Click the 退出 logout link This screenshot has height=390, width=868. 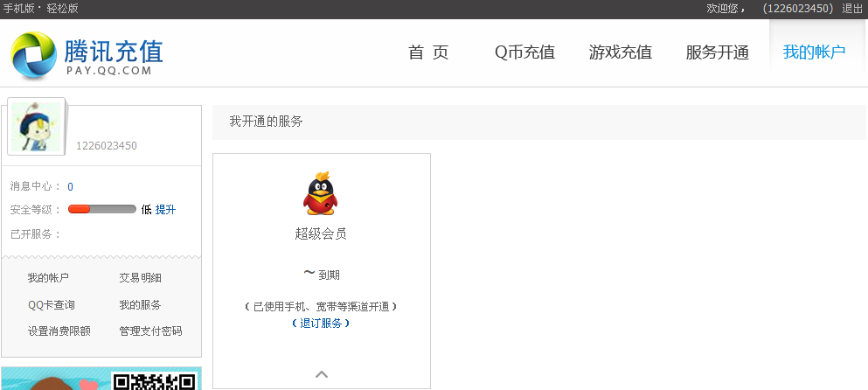click(x=852, y=9)
